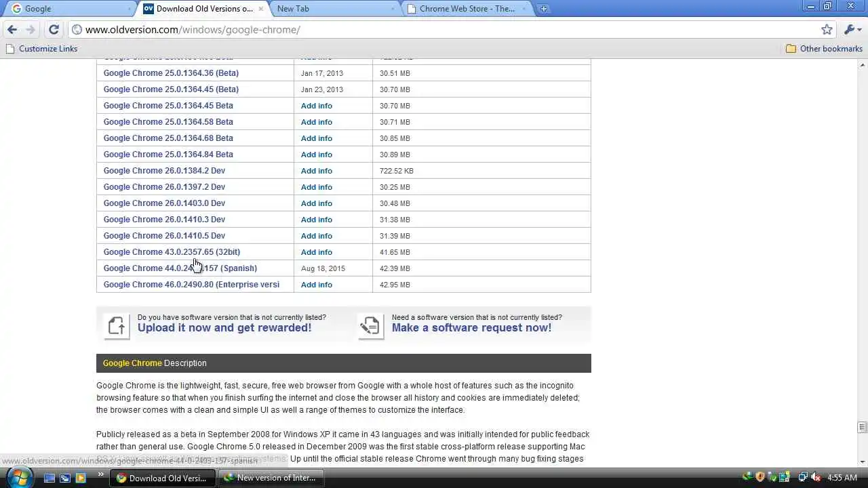Open Google Chrome 26.0.1410.5 Dev link
Screen dimensions: 868x488
(164, 236)
